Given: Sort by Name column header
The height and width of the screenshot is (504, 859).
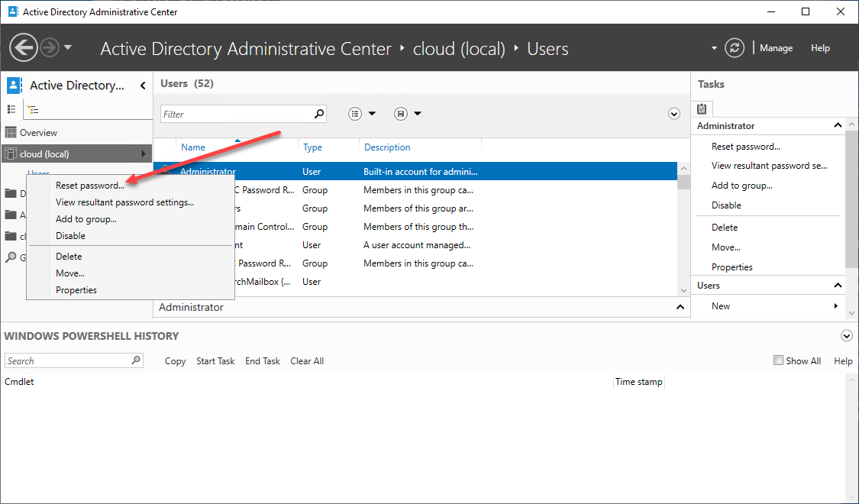Looking at the screenshot, I should [x=193, y=147].
